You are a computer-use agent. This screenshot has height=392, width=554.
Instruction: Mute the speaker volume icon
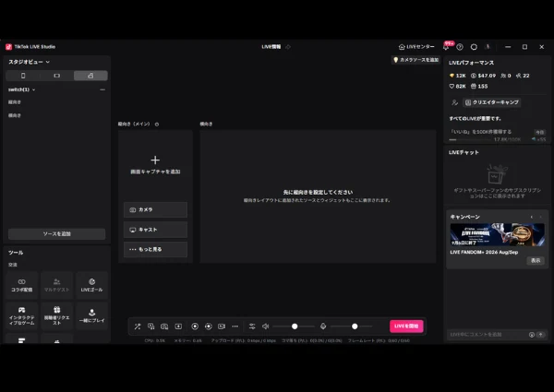265,327
